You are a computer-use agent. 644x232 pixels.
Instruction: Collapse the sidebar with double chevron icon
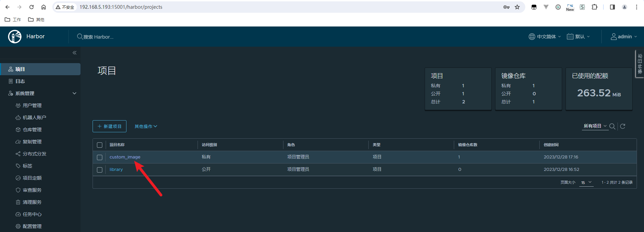tap(74, 53)
